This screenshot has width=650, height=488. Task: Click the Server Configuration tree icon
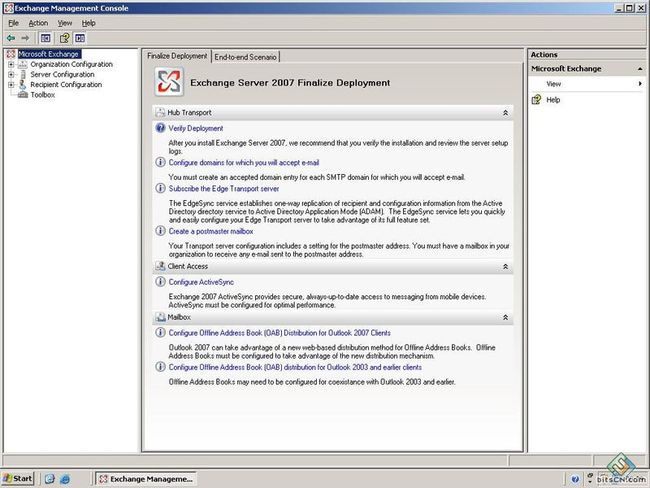pyautogui.click(x=23, y=74)
